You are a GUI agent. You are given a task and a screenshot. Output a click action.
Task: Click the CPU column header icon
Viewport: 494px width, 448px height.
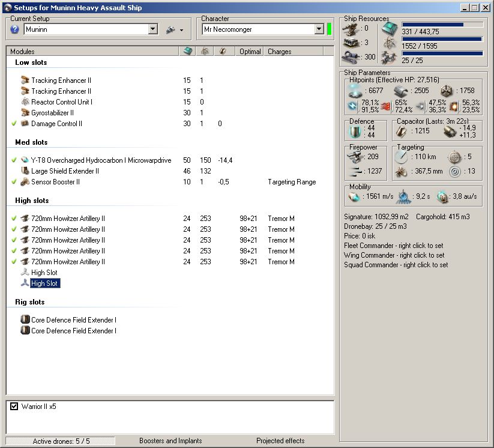188,51
